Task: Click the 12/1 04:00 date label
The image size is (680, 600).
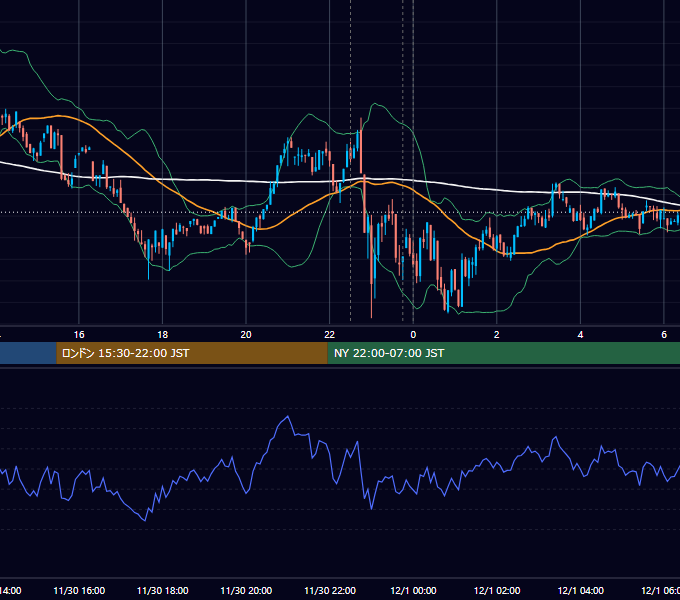Action: point(580,590)
